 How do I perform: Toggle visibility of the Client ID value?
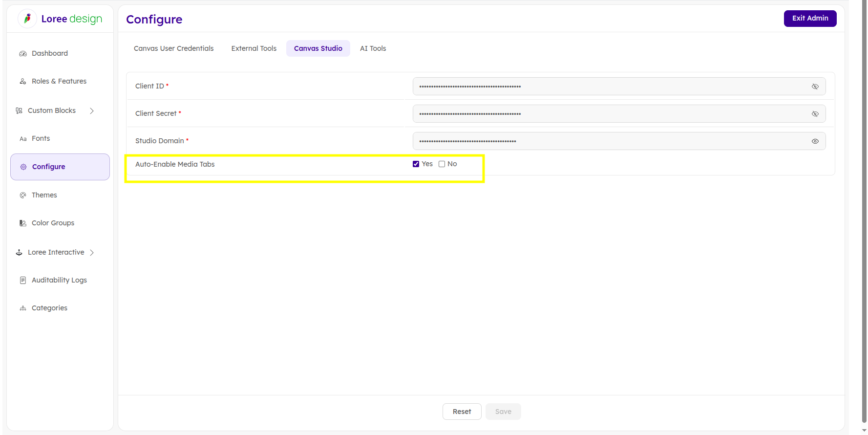pyautogui.click(x=815, y=87)
